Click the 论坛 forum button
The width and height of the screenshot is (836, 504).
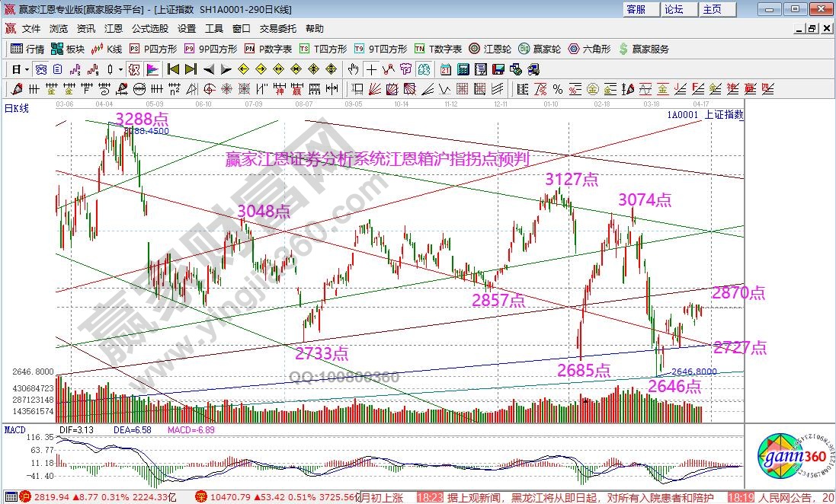coord(674,9)
